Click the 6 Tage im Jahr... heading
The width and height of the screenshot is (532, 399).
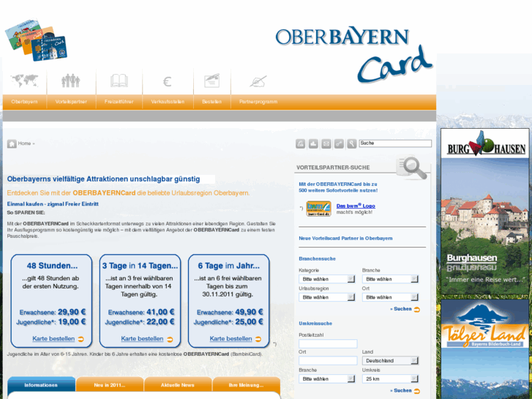[228, 266]
